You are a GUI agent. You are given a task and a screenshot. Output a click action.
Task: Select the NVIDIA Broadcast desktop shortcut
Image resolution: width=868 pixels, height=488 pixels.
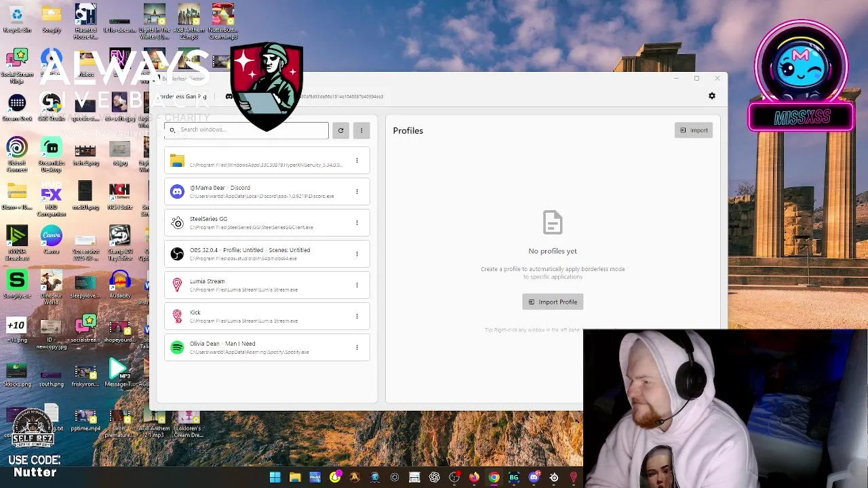(17, 243)
